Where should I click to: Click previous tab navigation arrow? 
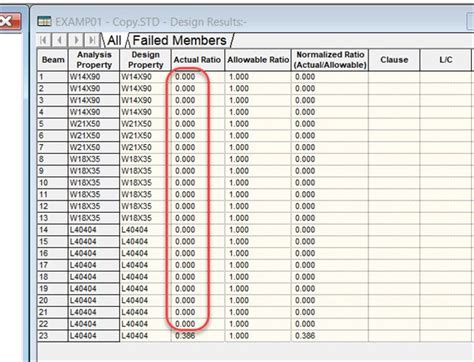[60, 41]
